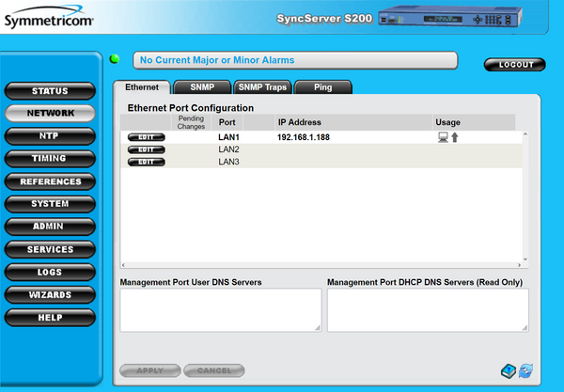Log out using the LOGOUT button
564x392 pixels.
coord(514,65)
